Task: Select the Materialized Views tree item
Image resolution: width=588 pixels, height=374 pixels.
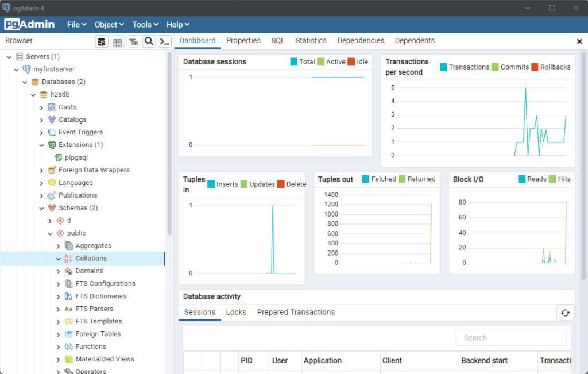Action: point(105,359)
